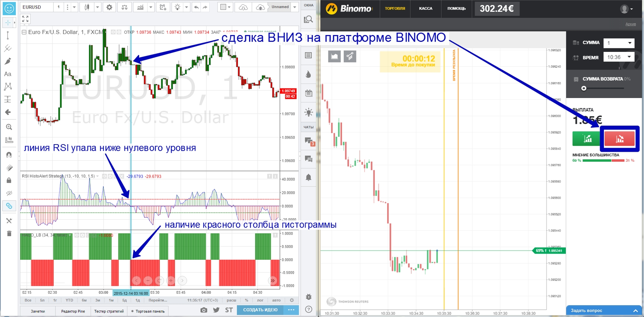The height and width of the screenshot is (317, 644).
Task: Toggle auto scale at chart bottom
Action: point(276,300)
